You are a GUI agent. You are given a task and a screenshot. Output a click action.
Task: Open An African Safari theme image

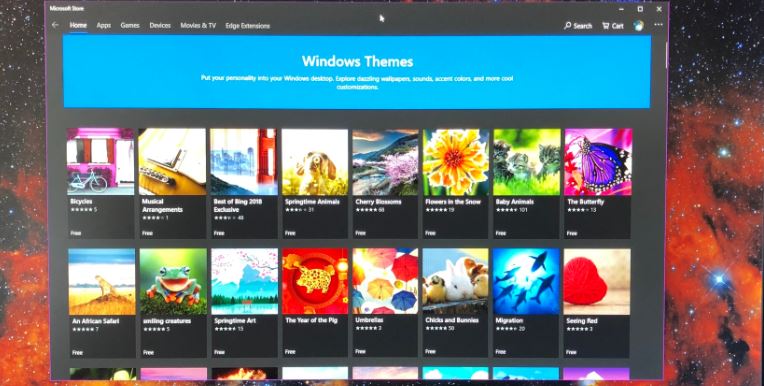(102, 282)
